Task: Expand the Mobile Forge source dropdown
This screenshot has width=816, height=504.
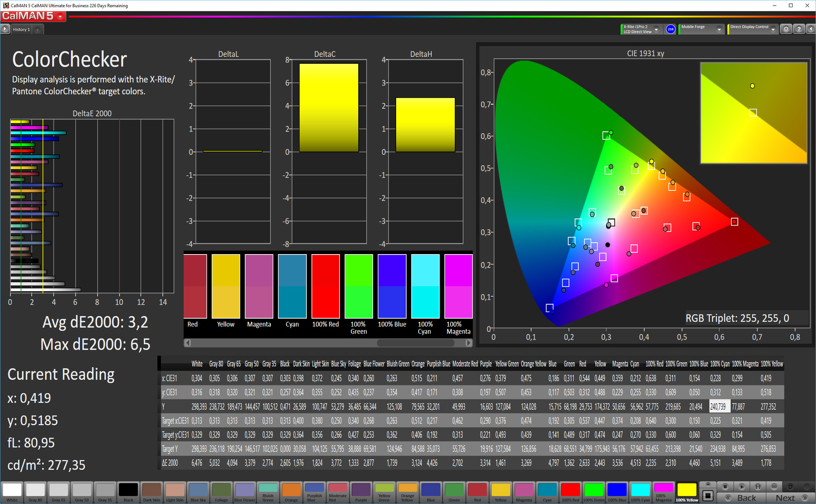Action: click(719, 29)
